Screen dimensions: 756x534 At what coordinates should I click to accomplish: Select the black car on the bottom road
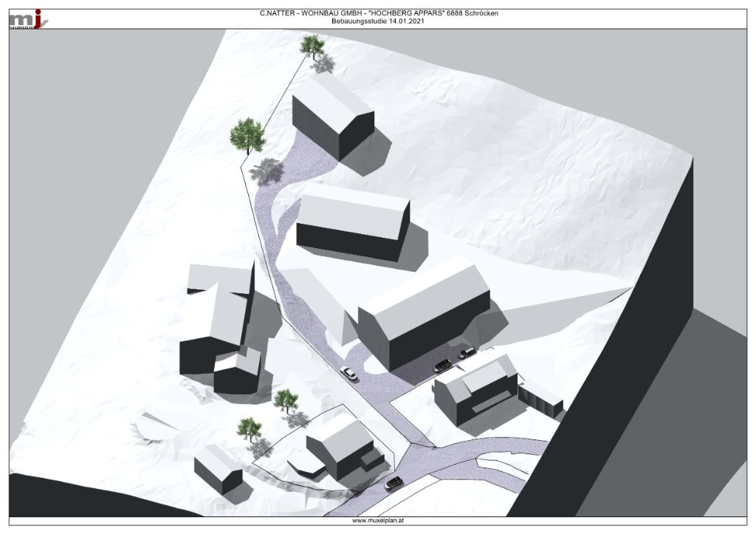tap(394, 484)
